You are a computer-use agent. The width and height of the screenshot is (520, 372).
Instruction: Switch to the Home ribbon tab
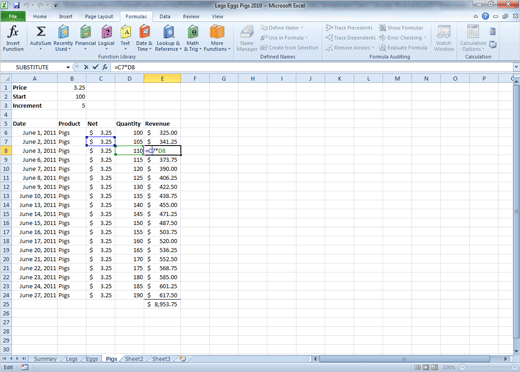(40, 16)
